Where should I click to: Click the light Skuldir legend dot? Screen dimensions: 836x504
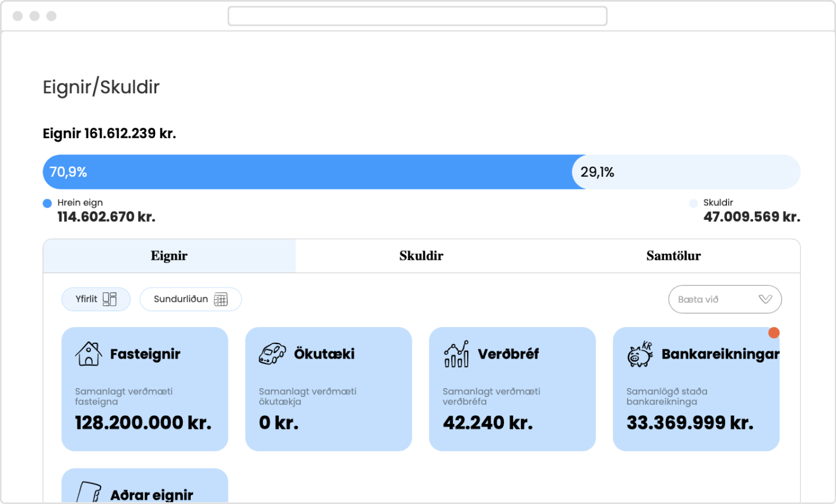click(x=693, y=204)
